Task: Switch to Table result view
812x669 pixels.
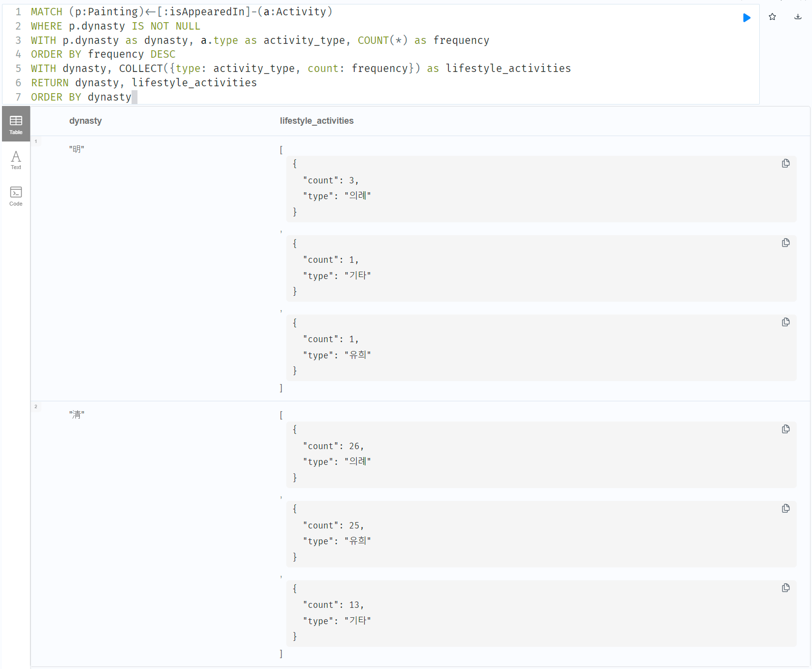Action: (16, 124)
